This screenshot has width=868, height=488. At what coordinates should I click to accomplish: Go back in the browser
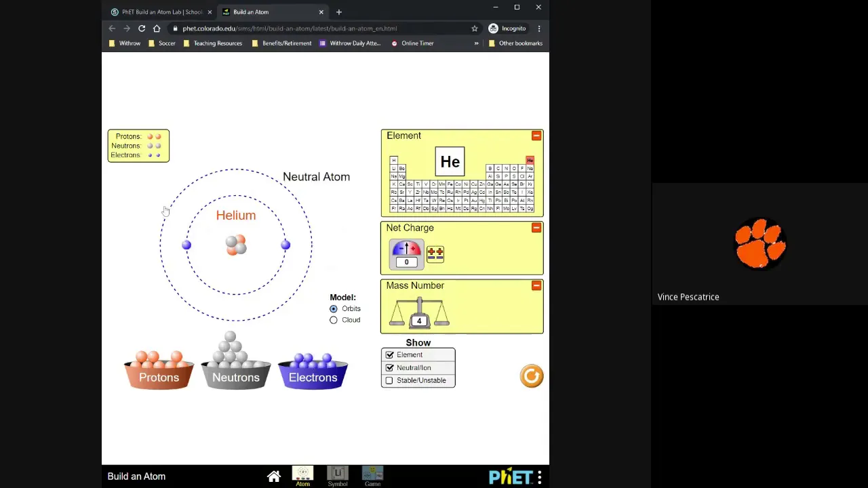click(112, 28)
